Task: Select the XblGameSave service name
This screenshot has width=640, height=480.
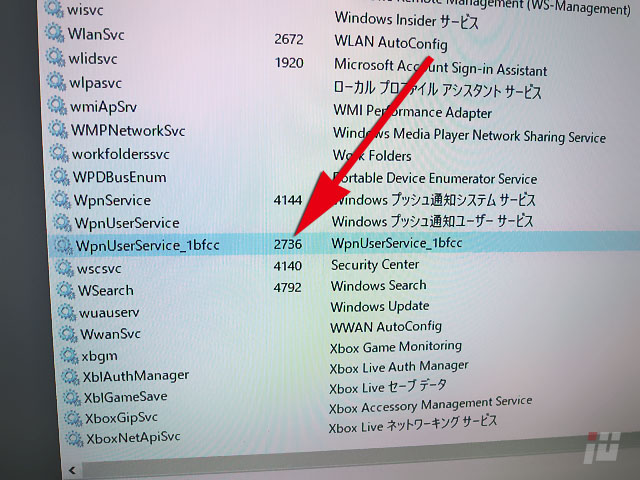Action: 125,397
